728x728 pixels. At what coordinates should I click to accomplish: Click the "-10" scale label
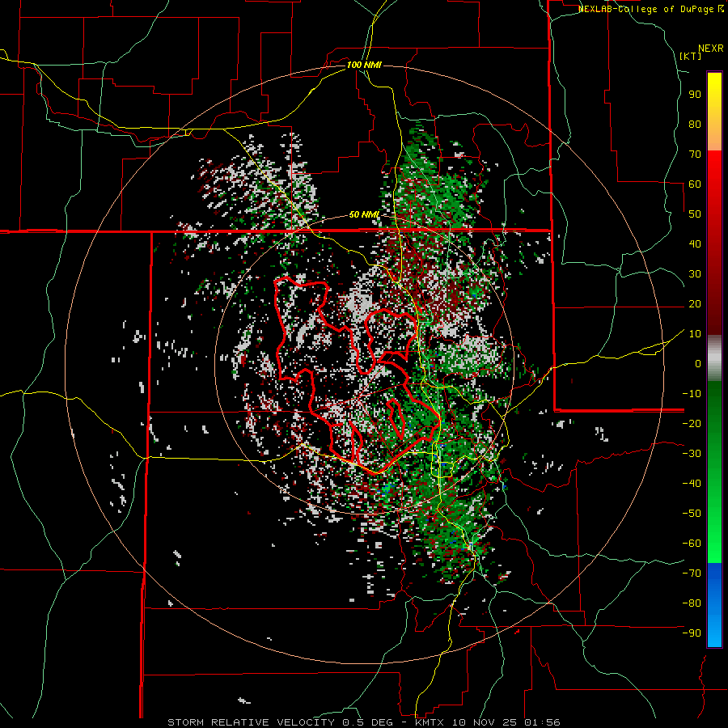pos(692,394)
